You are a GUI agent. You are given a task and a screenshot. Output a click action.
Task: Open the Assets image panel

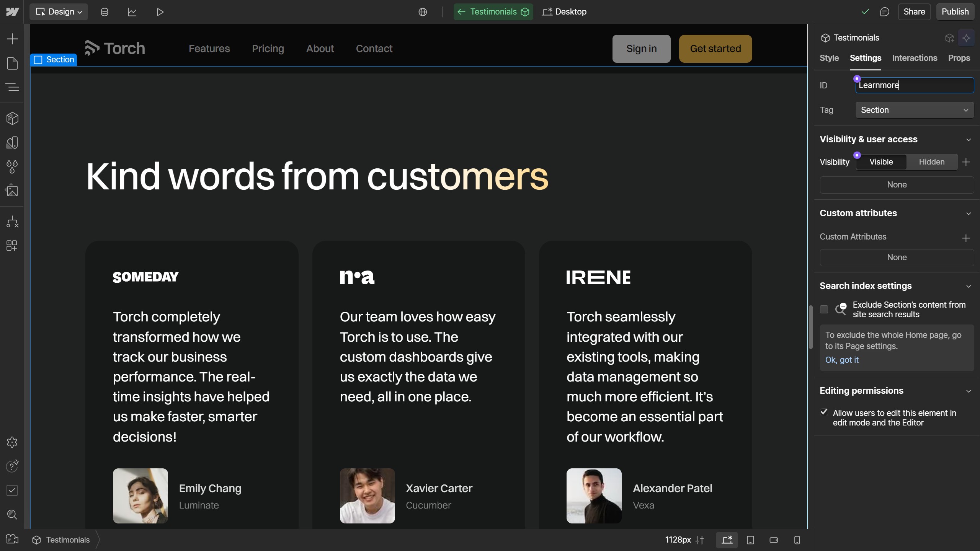12,191
